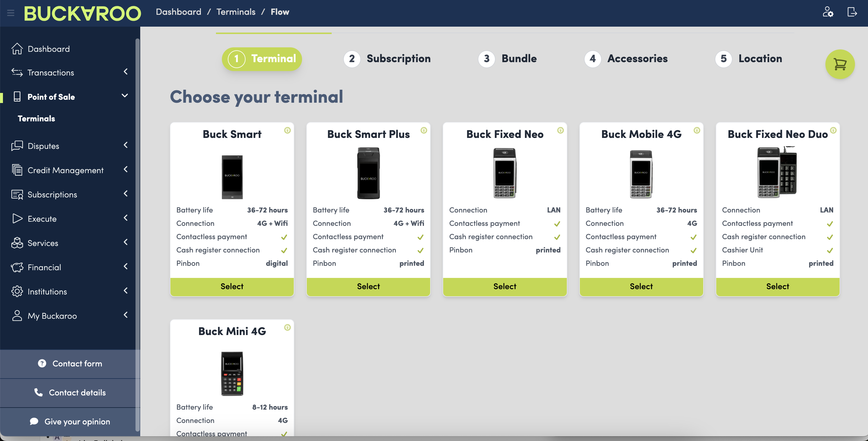
Task: Click the Transactions arrows icon
Action: point(17,73)
